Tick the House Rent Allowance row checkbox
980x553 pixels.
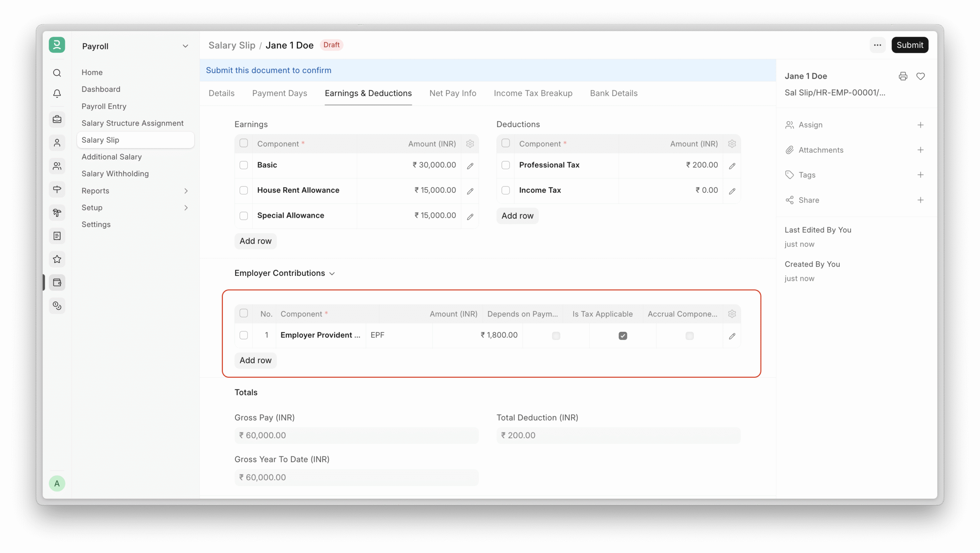point(243,190)
